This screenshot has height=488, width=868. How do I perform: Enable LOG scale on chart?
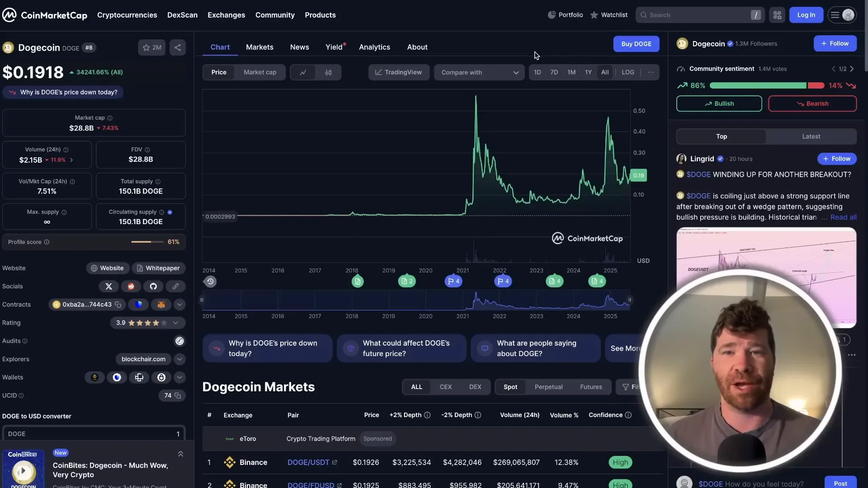[628, 72]
